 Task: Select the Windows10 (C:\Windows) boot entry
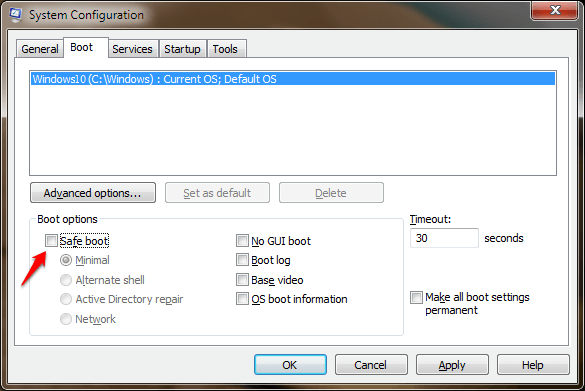(x=293, y=79)
